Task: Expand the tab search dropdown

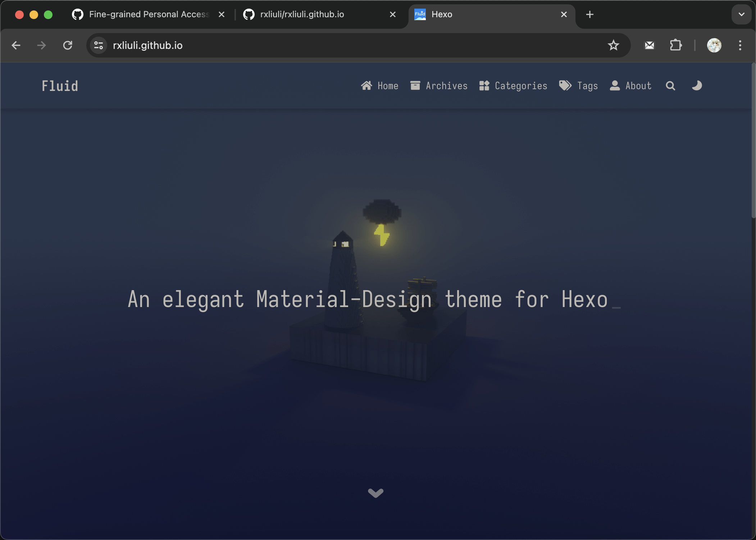Action: [741, 14]
